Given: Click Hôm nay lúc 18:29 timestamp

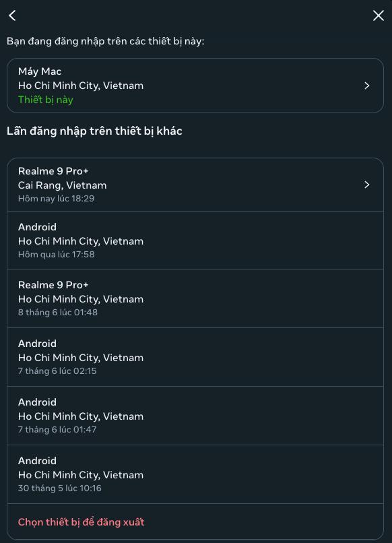Looking at the screenshot, I should 56,199.
